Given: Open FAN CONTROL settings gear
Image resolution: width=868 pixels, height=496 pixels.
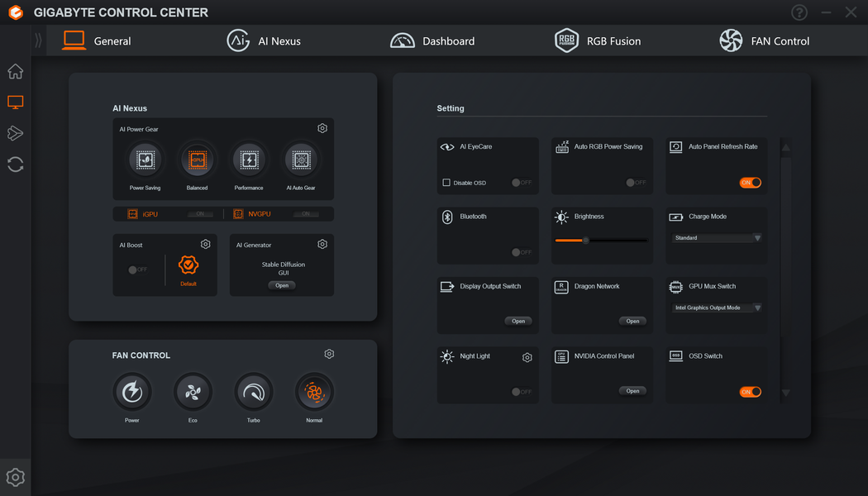Looking at the screenshot, I should click(x=329, y=354).
